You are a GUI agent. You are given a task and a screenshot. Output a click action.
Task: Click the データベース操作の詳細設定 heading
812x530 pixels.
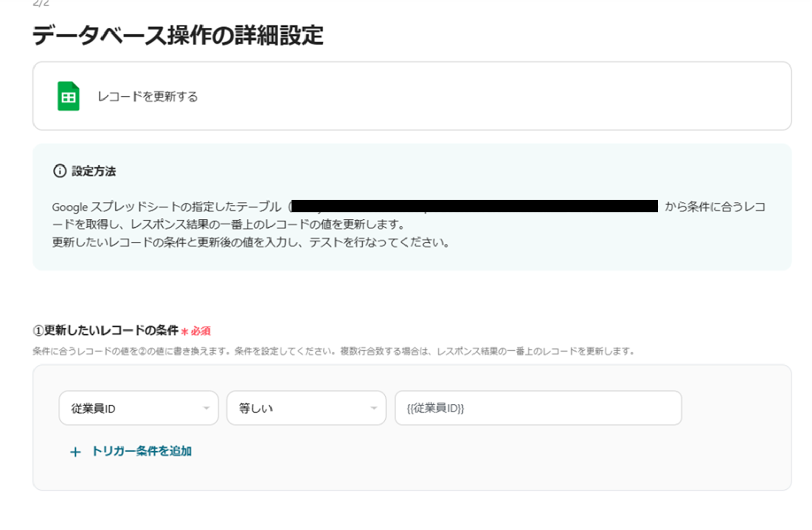(x=178, y=36)
